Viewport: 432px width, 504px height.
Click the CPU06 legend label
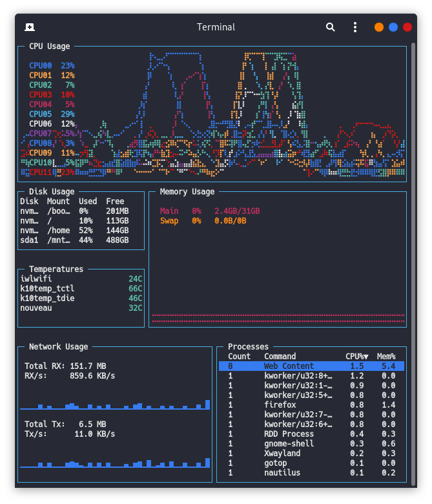click(41, 124)
